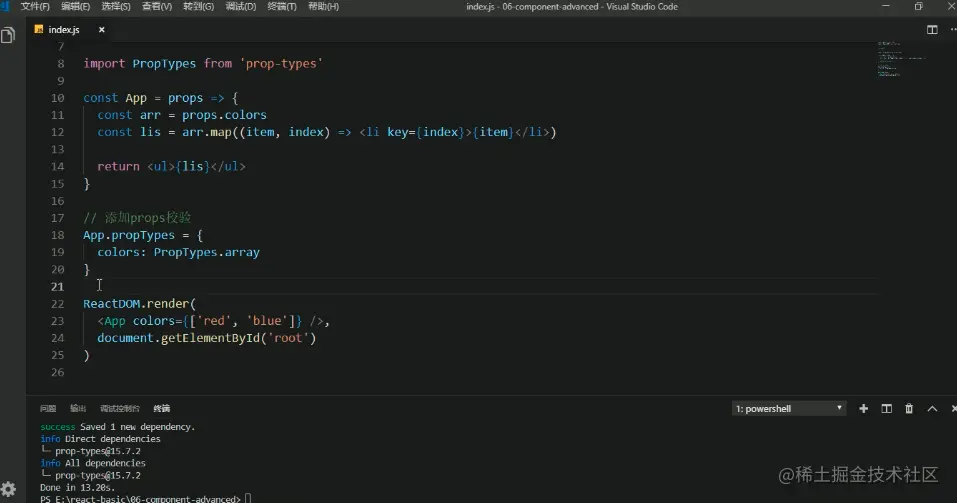This screenshot has width=957, height=503.
Task: Click the 'red' string in App colors
Action: (214, 320)
